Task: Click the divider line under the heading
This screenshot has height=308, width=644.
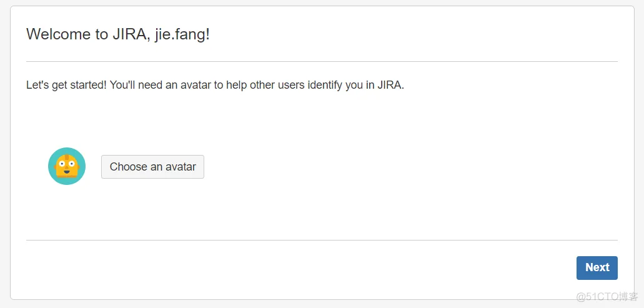Action: click(322, 62)
